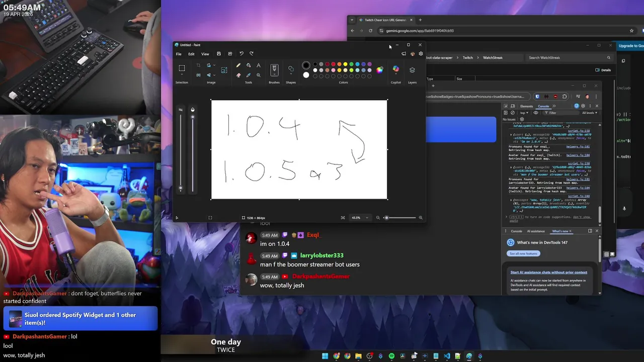Screen dimensions: 644x362
Task: Open the View menu in Paint
Action: pyautogui.click(x=205, y=54)
